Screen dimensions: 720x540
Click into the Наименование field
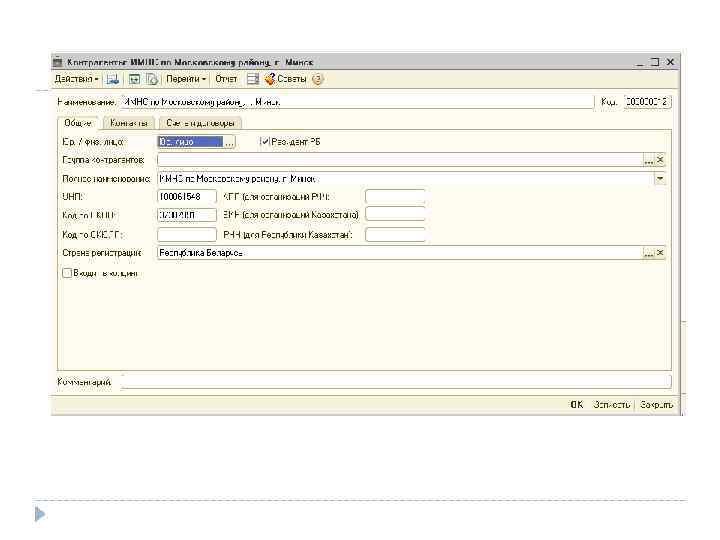click(x=358, y=102)
